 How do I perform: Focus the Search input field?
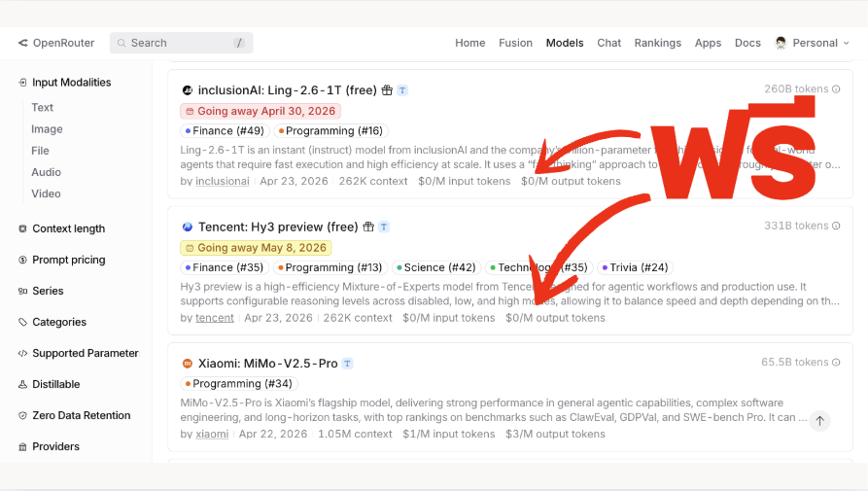(182, 43)
